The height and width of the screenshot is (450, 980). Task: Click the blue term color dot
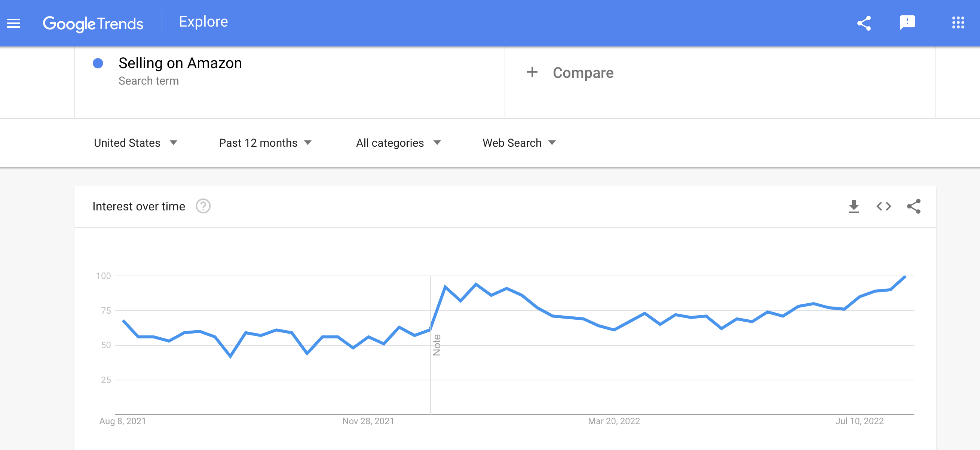(x=98, y=63)
